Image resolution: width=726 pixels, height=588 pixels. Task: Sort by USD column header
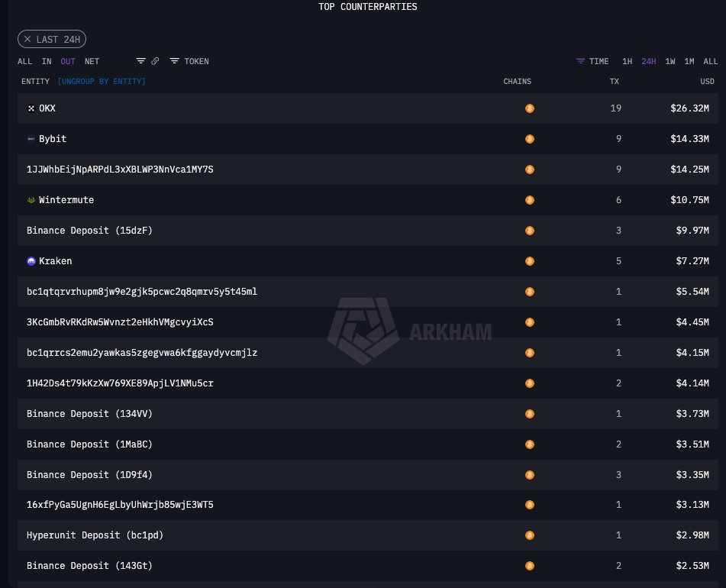click(x=707, y=82)
